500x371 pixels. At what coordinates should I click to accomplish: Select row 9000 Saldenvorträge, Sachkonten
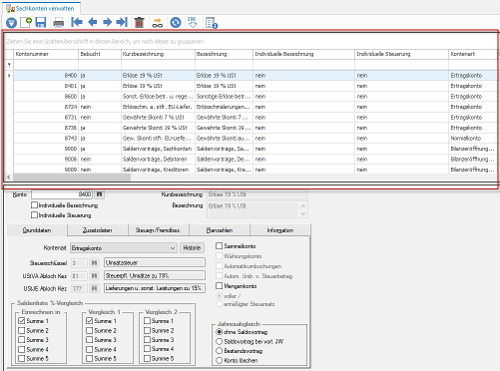255,149
